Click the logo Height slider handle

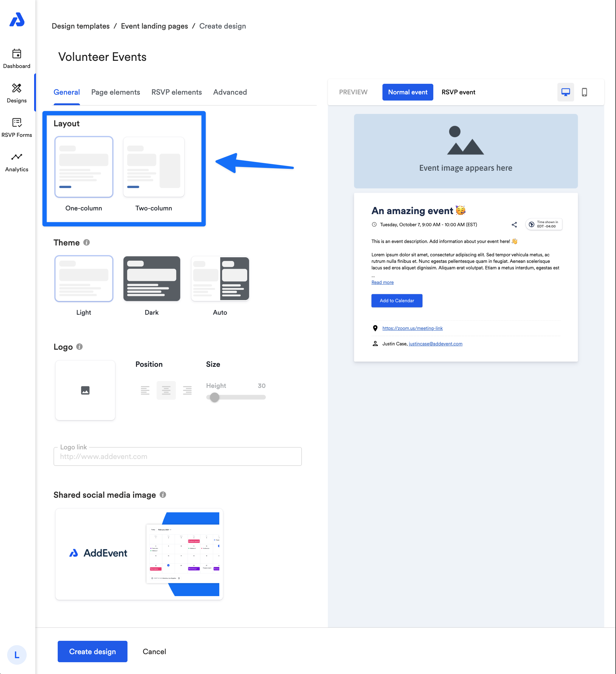click(214, 397)
